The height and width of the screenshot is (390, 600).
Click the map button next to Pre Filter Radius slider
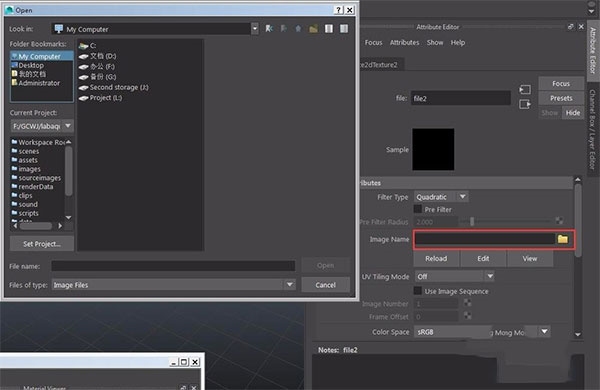point(559,221)
